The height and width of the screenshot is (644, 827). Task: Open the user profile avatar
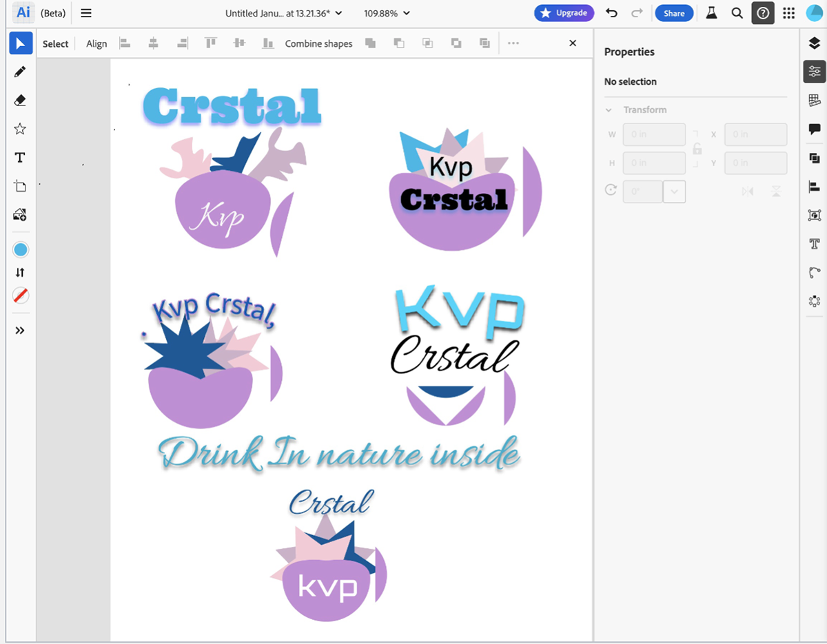[814, 13]
